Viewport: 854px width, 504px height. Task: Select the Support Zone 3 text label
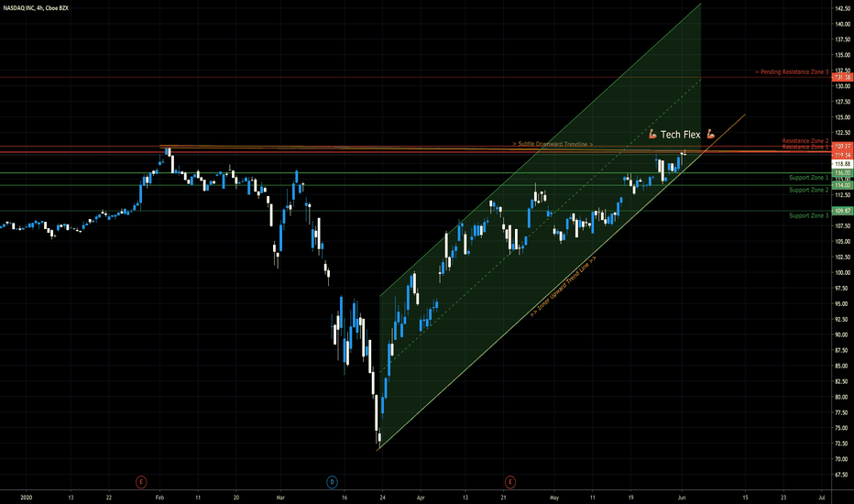[809, 215]
